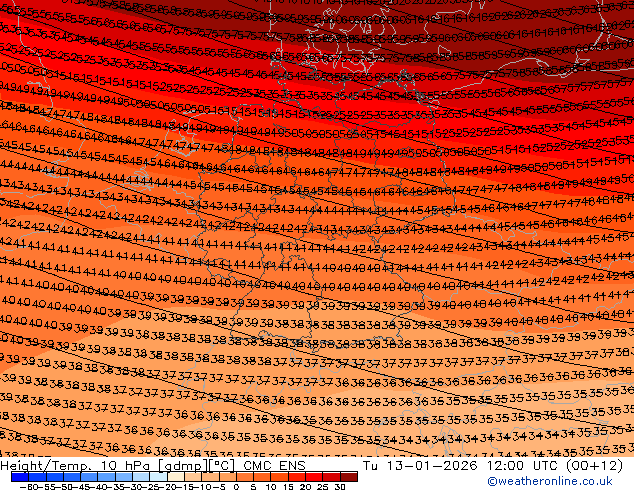Select the rightmost dark maroon legend swatch
The image size is (634, 490).
tap(349, 477)
